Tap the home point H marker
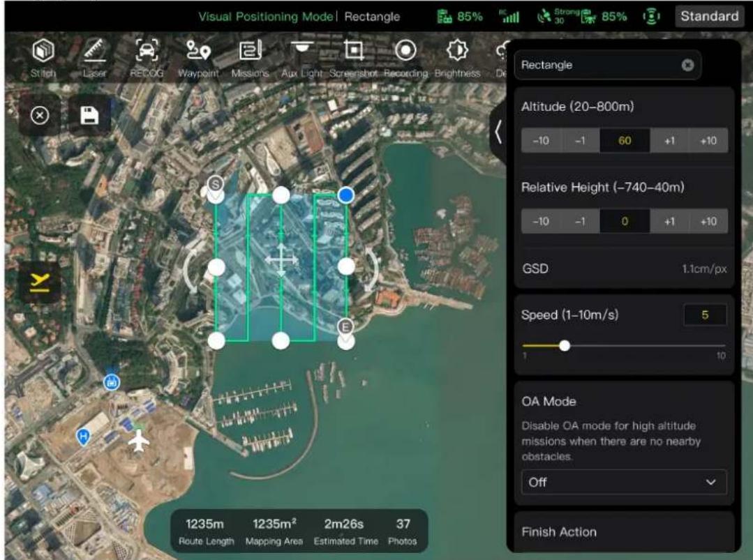Screen dimensions: 753x560 tap(84, 437)
